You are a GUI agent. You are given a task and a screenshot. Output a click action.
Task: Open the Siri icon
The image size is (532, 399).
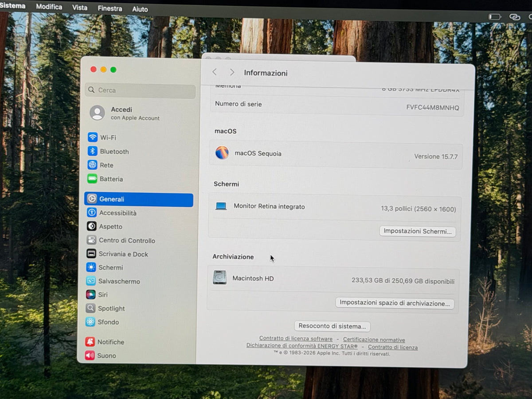90,294
